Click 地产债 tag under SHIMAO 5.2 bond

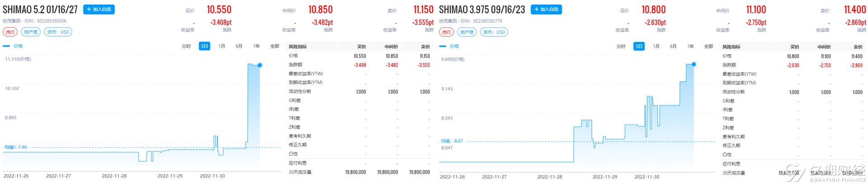[x=31, y=32]
